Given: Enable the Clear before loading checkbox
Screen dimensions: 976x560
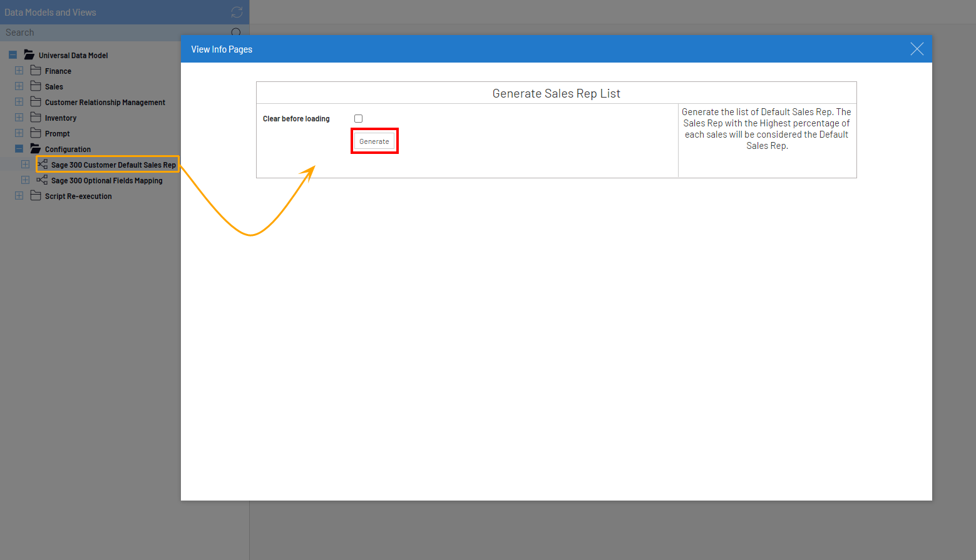Looking at the screenshot, I should coord(358,118).
